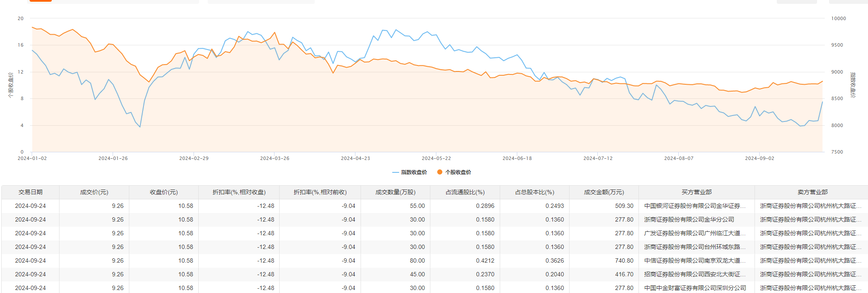Screen dimensions: 868x293
Task: Select the 广发证券 广州临江大道 buyer cell
Action: pos(695,233)
